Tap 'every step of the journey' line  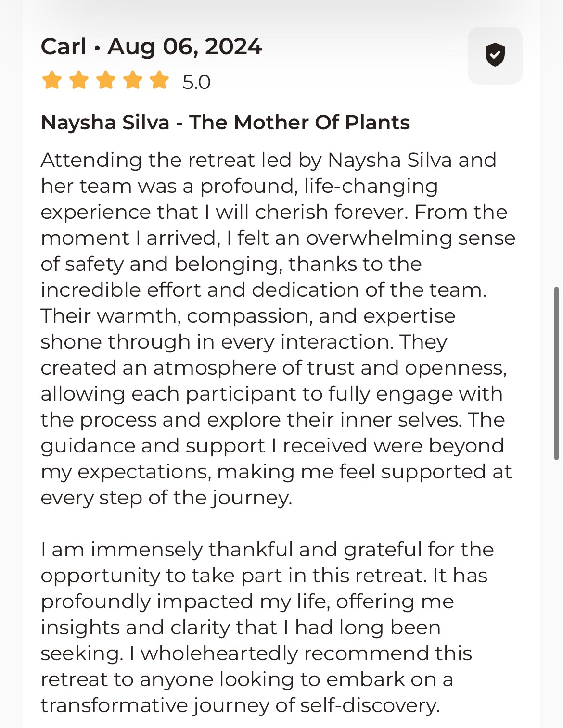166,498
